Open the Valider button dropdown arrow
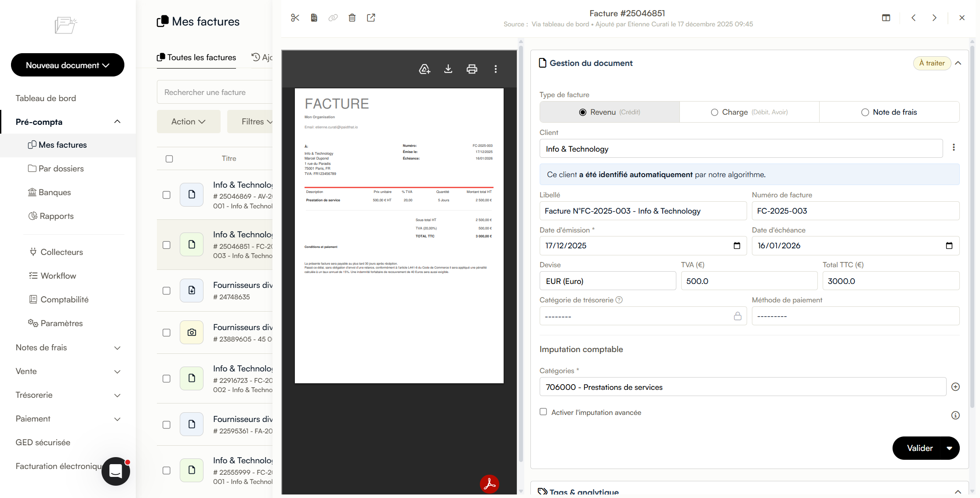 (x=949, y=448)
